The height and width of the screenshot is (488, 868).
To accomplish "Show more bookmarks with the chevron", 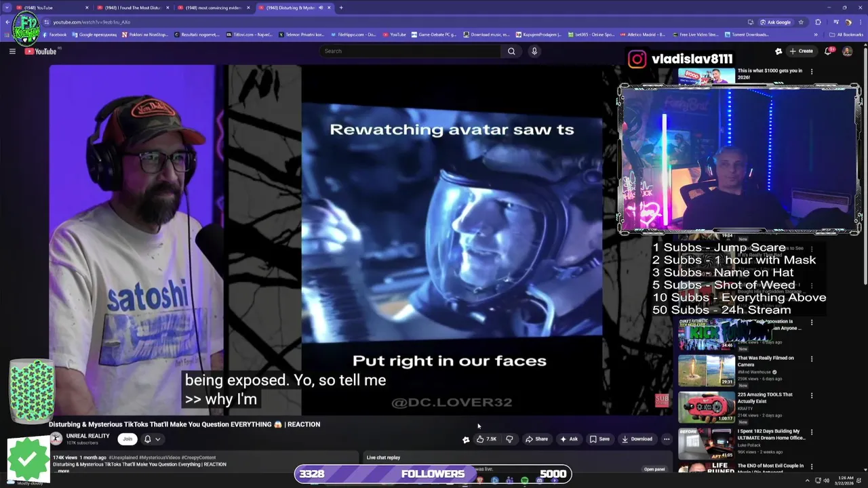I will 816,35.
